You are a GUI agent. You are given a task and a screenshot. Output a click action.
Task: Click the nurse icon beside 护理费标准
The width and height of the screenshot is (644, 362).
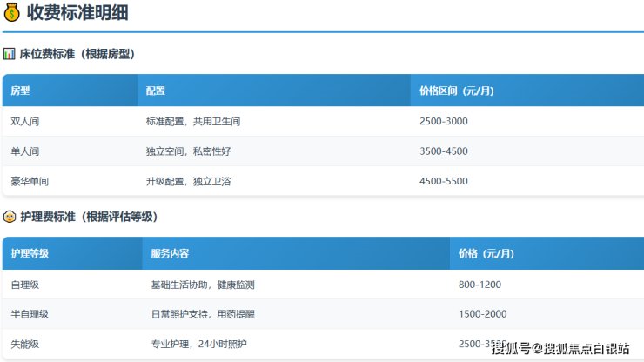[9, 216]
